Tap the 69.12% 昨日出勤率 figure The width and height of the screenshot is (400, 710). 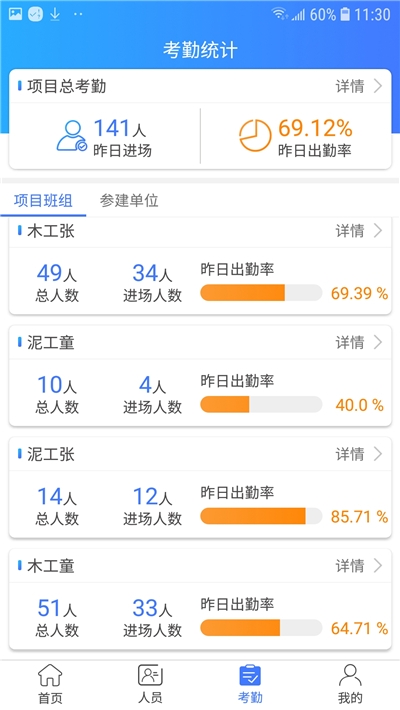coord(315,137)
